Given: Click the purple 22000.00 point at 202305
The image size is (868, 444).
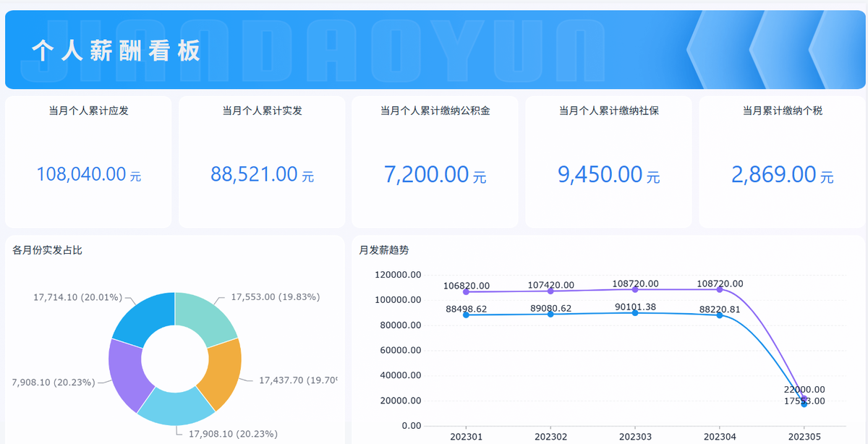Looking at the screenshot, I should coord(804,397).
